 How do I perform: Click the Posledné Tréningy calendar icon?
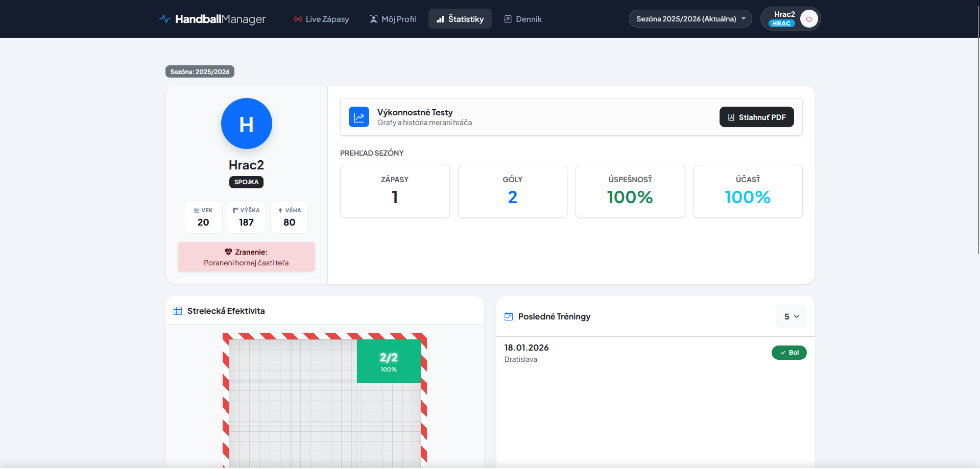point(509,316)
